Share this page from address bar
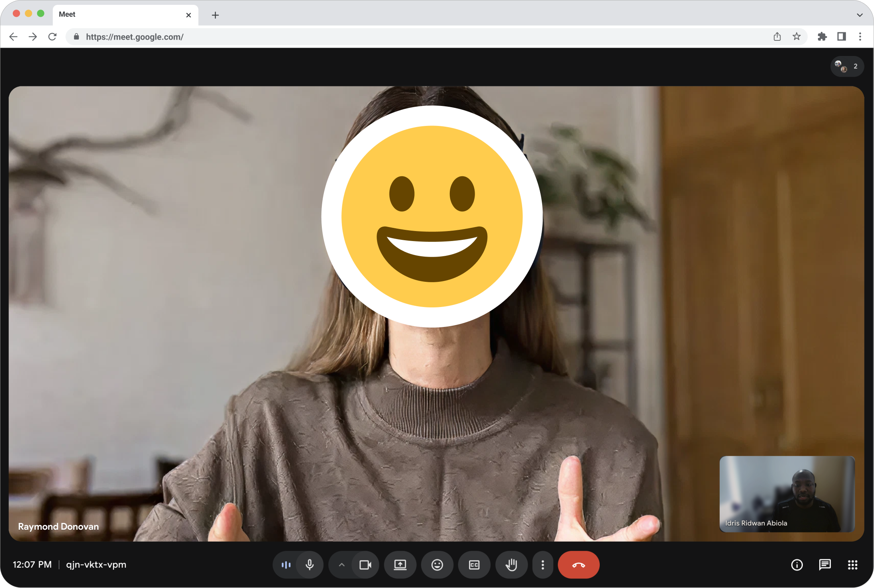The image size is (874, 588). tap(777, 37)
